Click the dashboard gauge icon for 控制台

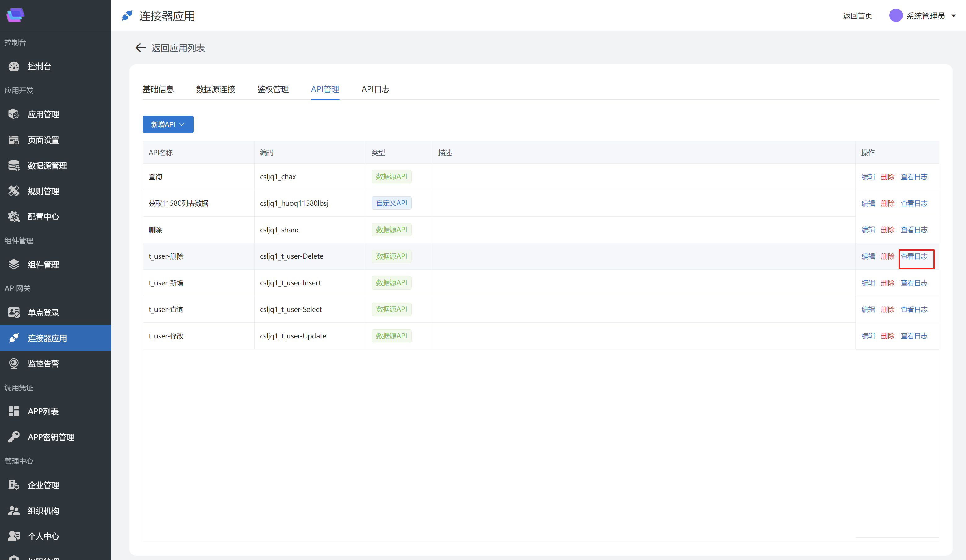tap(14, 66)
